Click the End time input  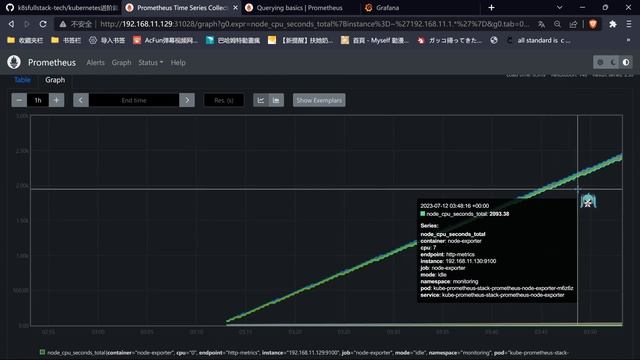tap(134, 100)
